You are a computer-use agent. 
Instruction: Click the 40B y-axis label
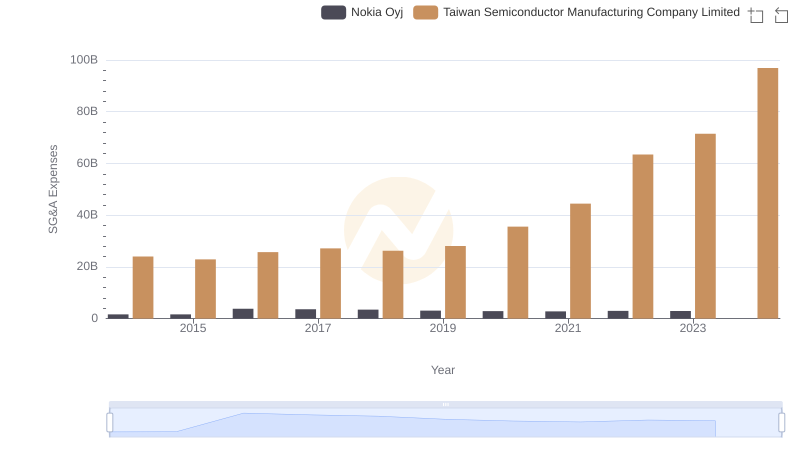(87, 215)
